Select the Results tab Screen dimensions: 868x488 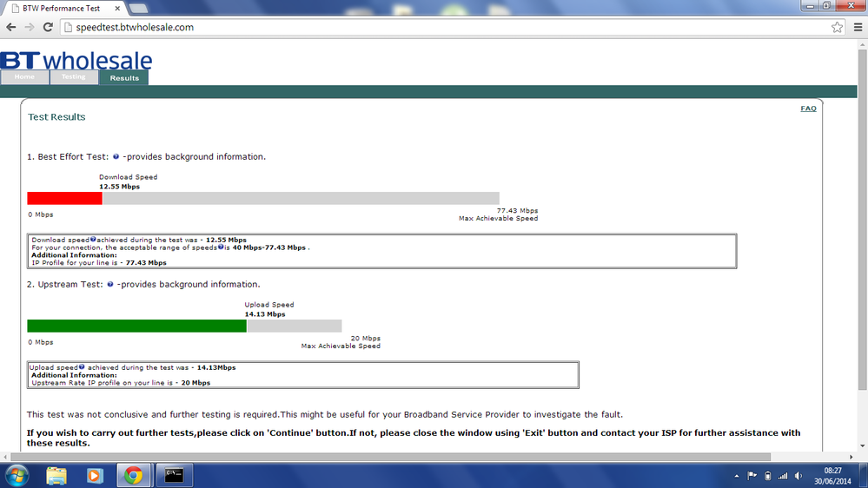(x=124, y=78)
